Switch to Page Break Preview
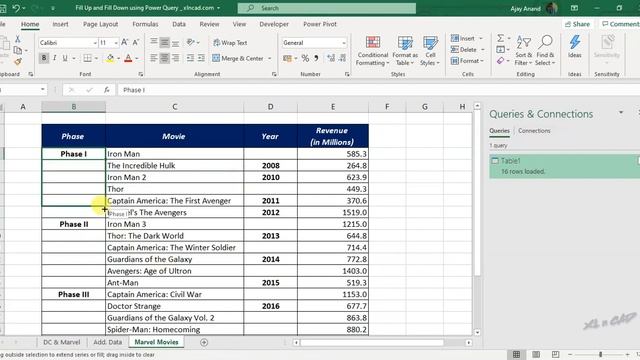 click(556, 354)
